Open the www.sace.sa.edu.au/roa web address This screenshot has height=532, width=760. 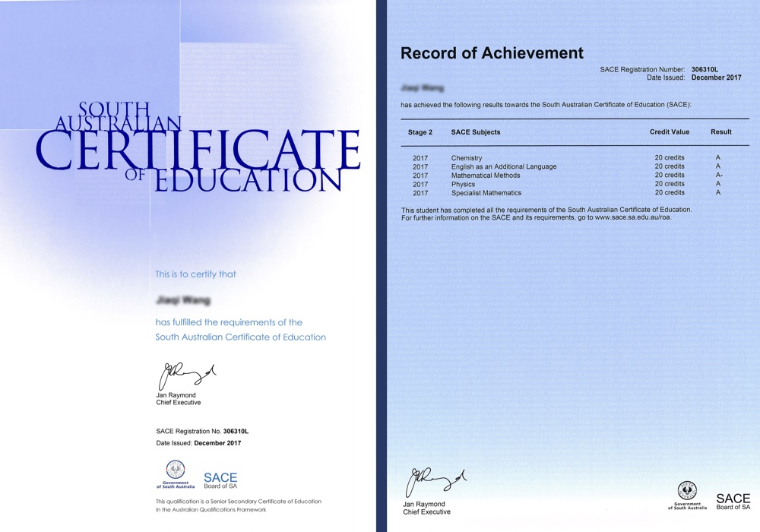[633, 217]
